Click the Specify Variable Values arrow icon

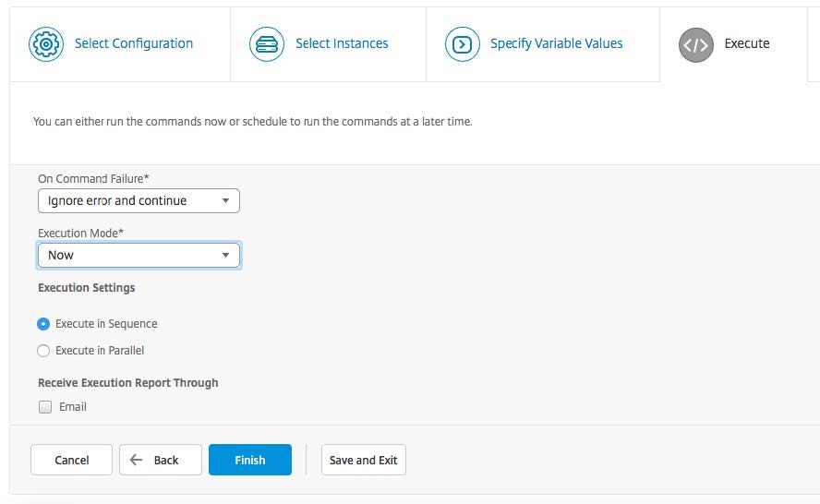click(463, 44)
